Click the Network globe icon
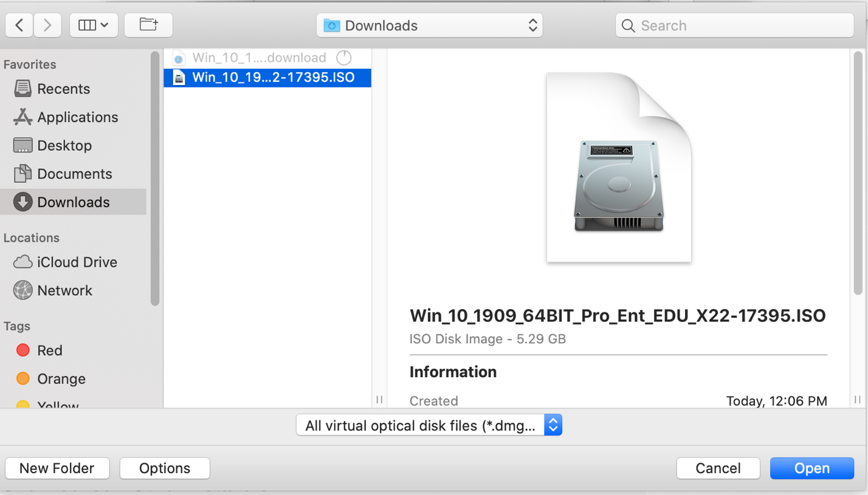 pyautogui.click(x=22, y=290)
